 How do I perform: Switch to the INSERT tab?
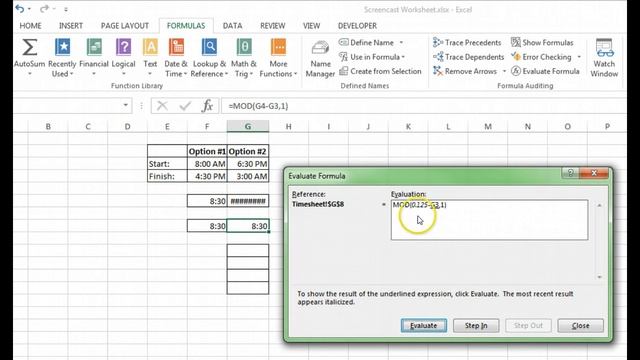click(x=71, y=26)
